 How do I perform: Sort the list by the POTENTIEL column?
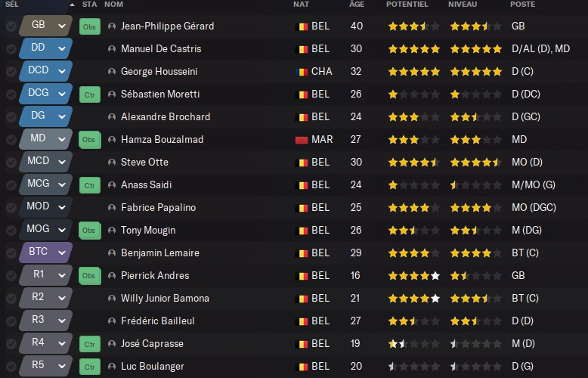[407, 5]
